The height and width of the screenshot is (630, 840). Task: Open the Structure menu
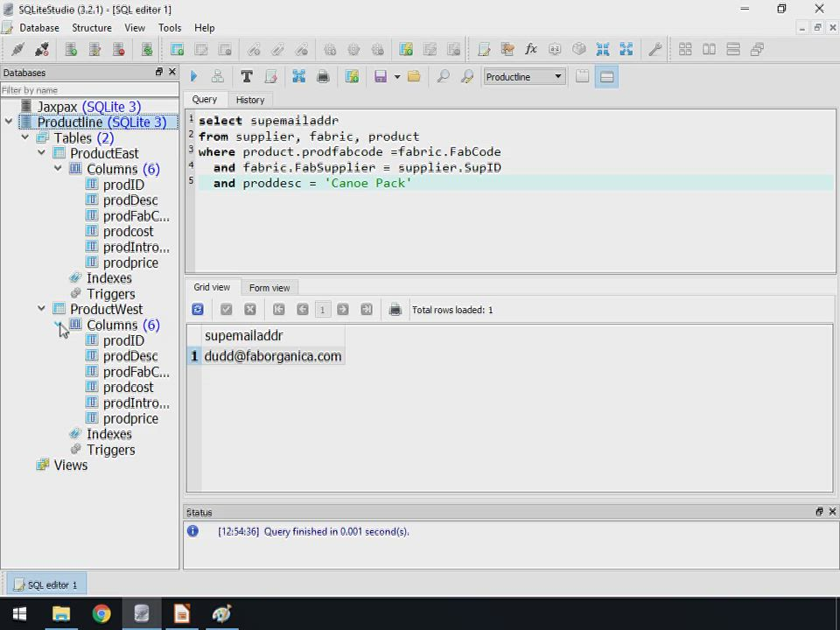(x=91, y=28)
